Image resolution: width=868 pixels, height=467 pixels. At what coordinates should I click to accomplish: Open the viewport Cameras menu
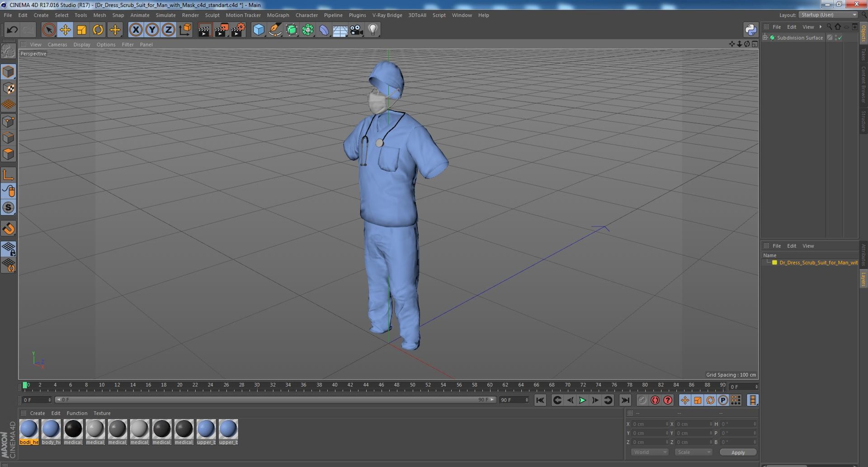click(x=57, y=44)
